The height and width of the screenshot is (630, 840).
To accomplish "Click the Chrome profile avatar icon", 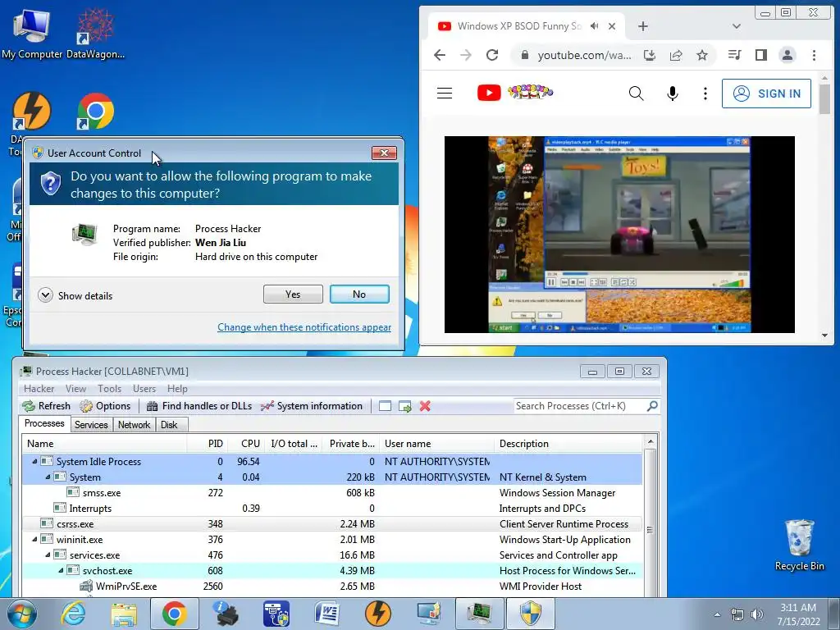I will [x=787, y=55].
